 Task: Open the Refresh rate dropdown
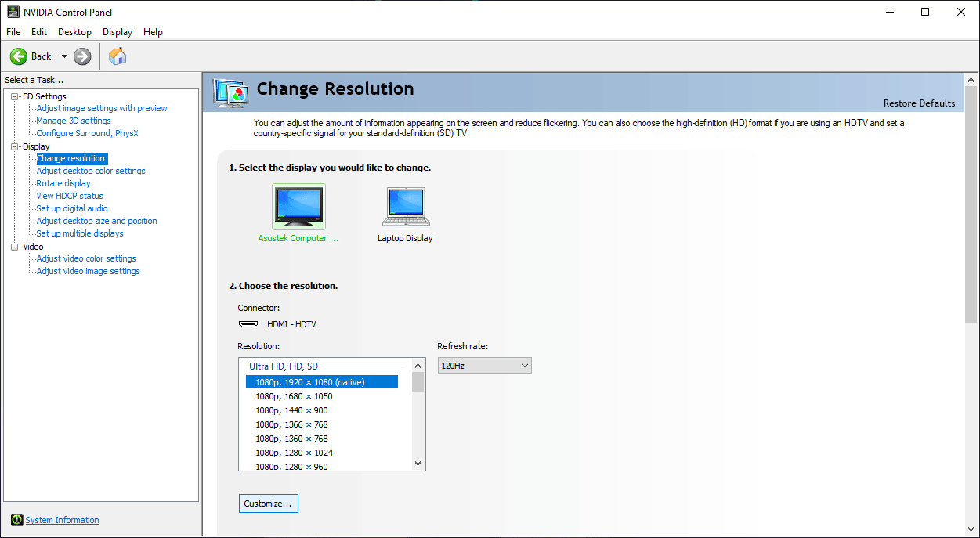pyautogui.click(x=484, y=366)
